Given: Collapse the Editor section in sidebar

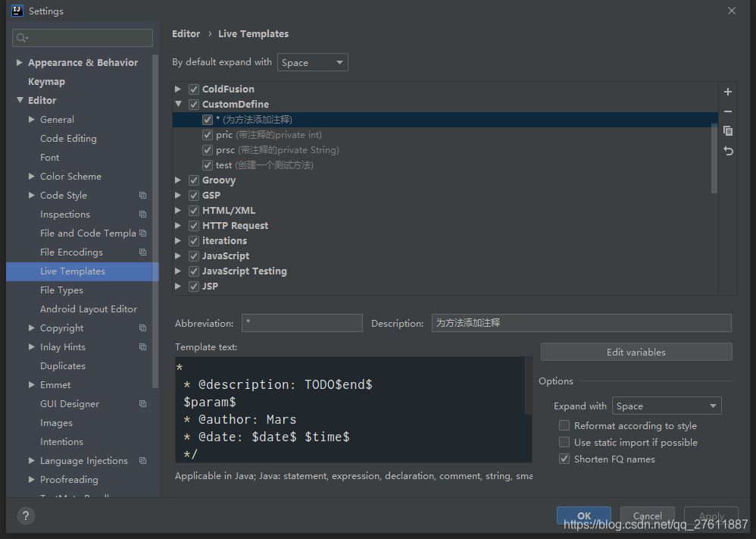Looking at the screenshot, I should 20,100.
